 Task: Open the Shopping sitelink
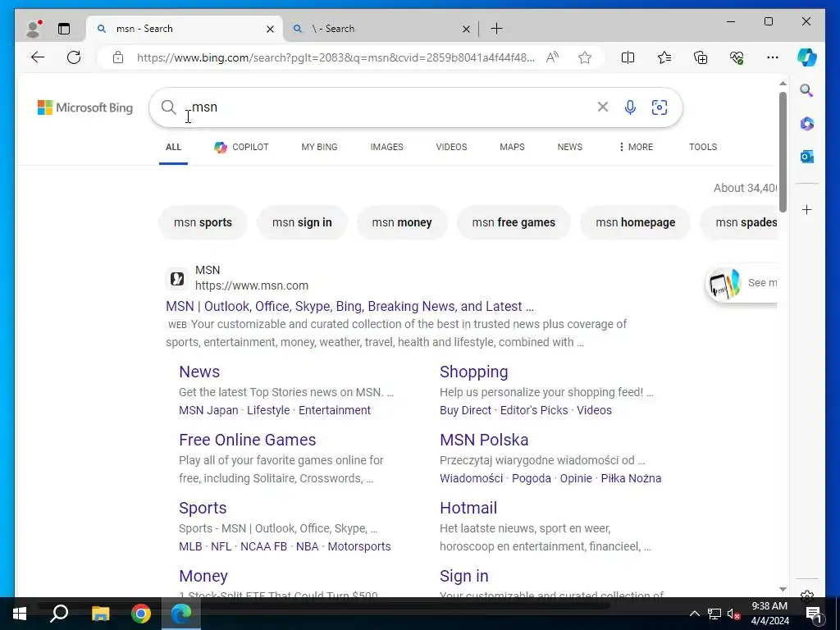(474, 372)
